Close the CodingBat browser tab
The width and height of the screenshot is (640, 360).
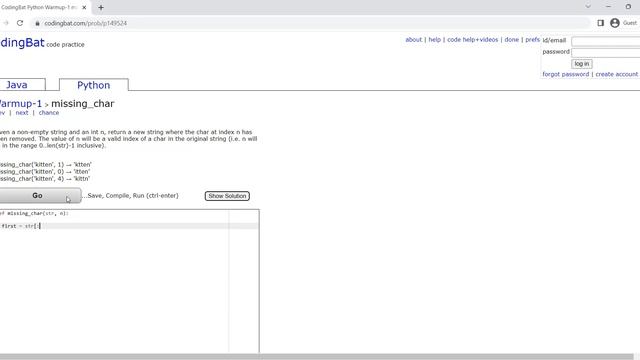click(x=84, y=7)
